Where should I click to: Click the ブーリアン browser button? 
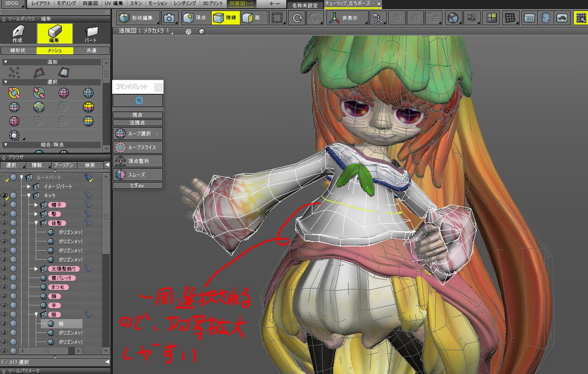point(64,165)
